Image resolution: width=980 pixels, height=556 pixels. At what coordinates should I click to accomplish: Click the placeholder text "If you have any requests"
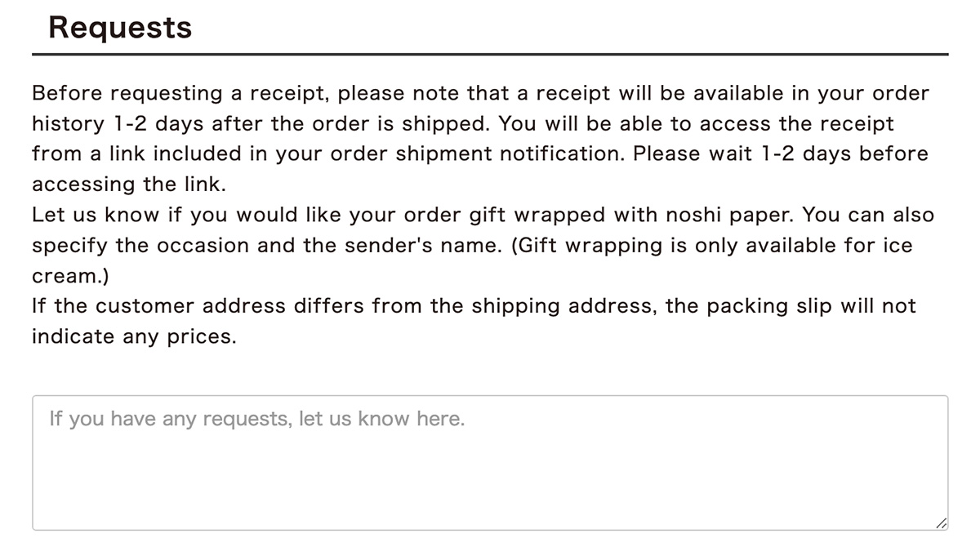[168, 420]
